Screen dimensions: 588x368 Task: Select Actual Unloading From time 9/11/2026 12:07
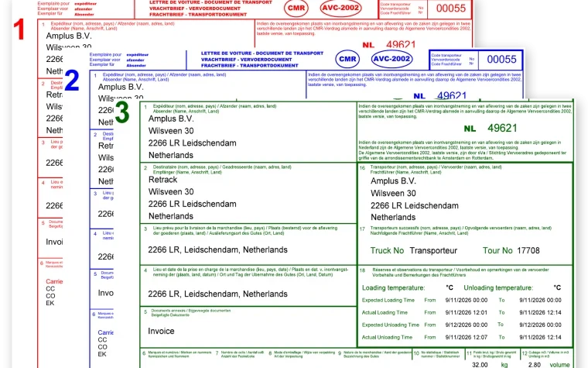click(x=467, y=338)
